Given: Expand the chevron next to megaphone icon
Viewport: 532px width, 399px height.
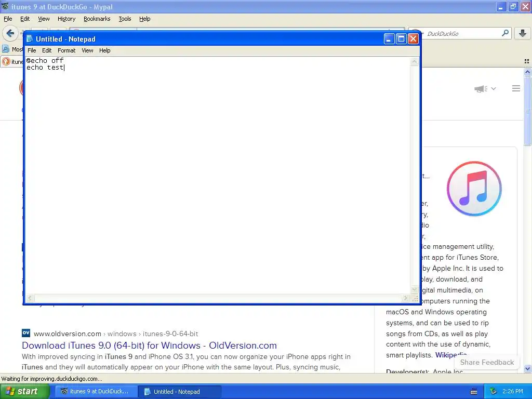Looking at the screenshot, I should click(494, 89).
